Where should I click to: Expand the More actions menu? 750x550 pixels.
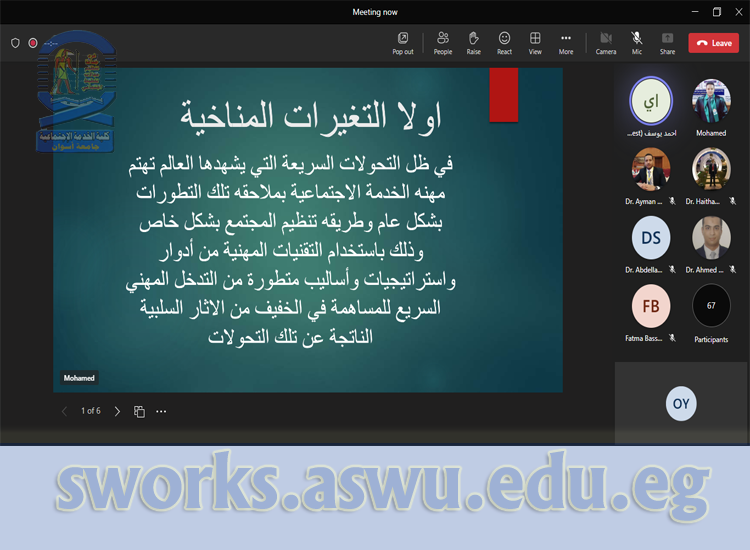point(566,42)
